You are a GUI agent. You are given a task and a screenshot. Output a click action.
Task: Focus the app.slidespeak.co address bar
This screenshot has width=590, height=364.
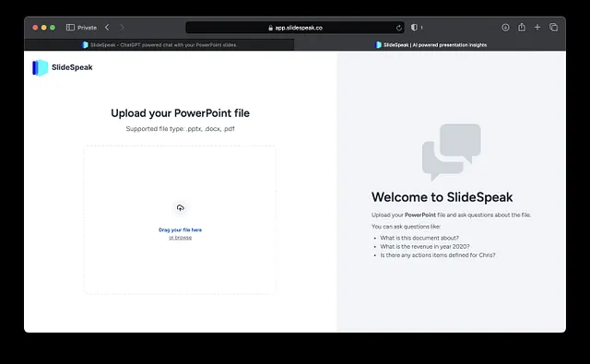[295, 28]
